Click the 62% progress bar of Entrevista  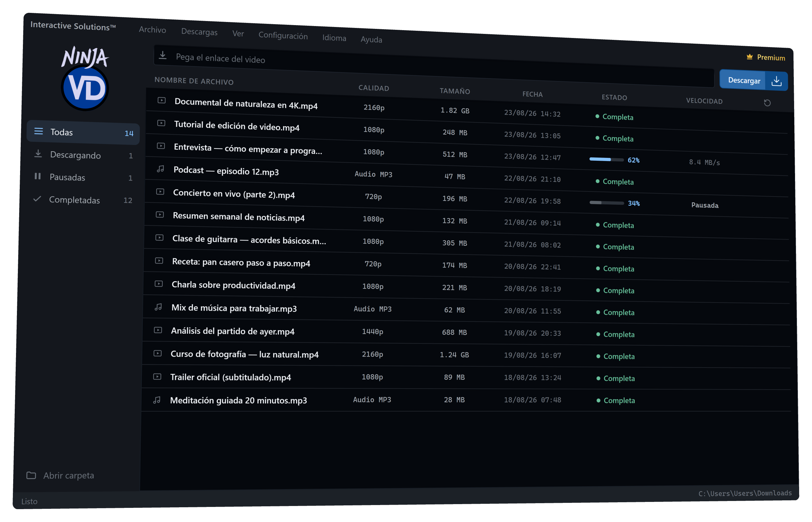coord(606,159)
